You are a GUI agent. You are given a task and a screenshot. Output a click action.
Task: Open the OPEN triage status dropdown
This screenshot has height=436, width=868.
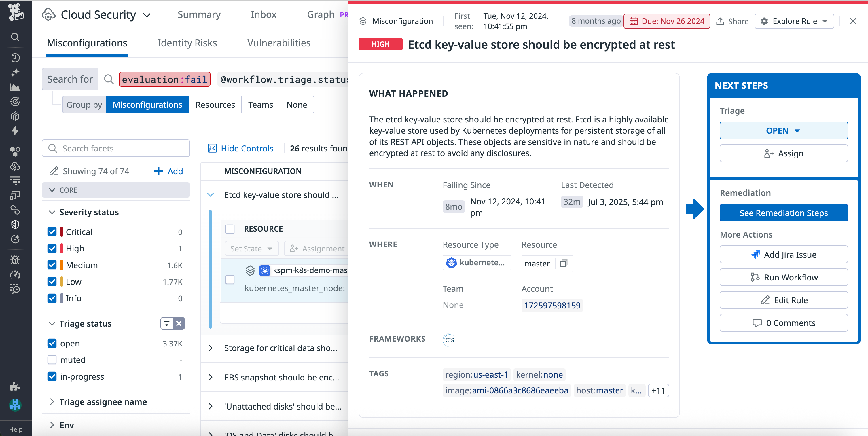click(783, 130)
